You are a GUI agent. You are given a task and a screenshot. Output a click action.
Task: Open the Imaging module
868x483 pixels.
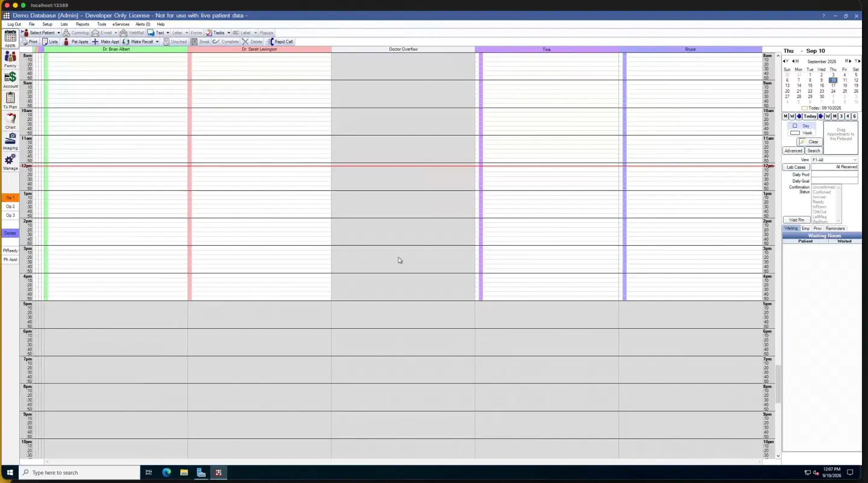[x=10, y=141]
